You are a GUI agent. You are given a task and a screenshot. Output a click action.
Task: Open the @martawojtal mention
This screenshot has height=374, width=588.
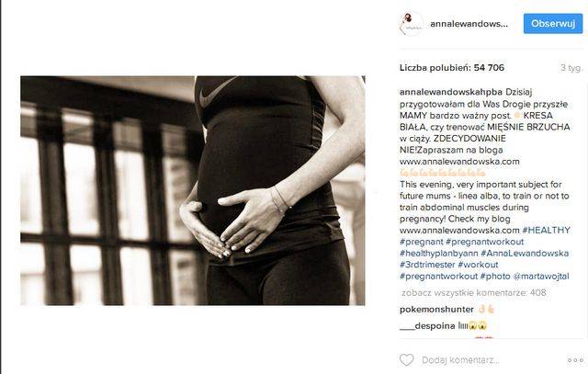[x=541, y=276]
